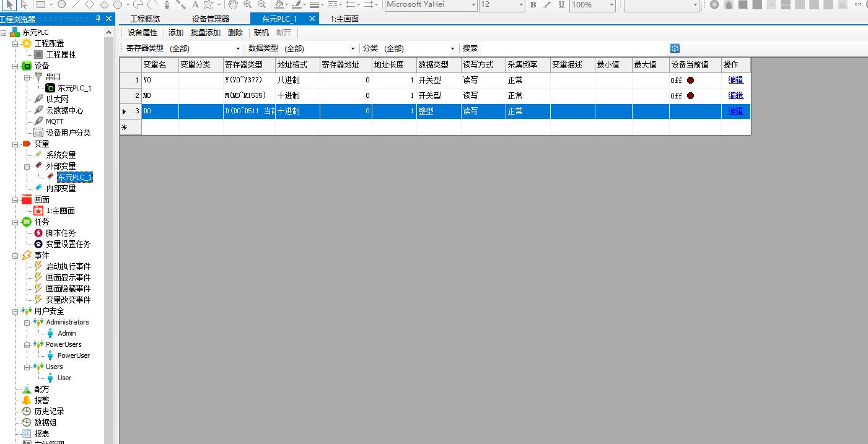The image size is (868, 444).
Task: Open the 100% zoom dropdown
Action: pos(612,4)
